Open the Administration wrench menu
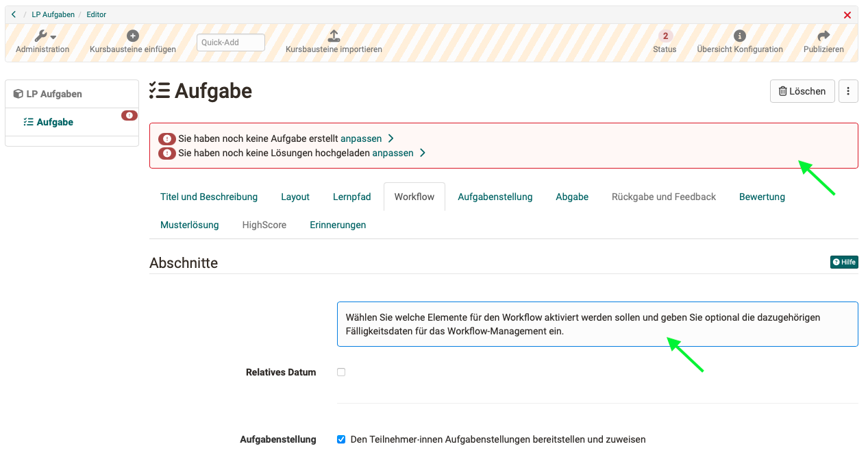868x455 pixels. point(45,36)
